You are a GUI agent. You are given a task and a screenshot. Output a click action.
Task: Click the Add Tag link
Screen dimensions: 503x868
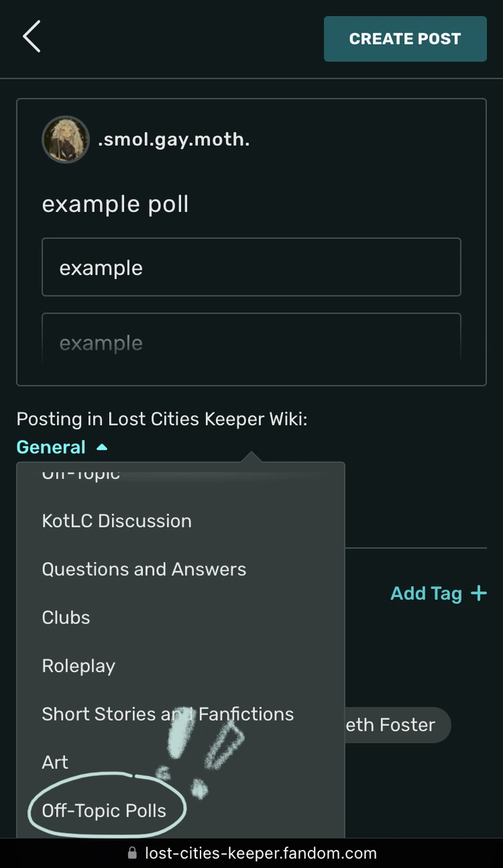[x=426, y=593]
